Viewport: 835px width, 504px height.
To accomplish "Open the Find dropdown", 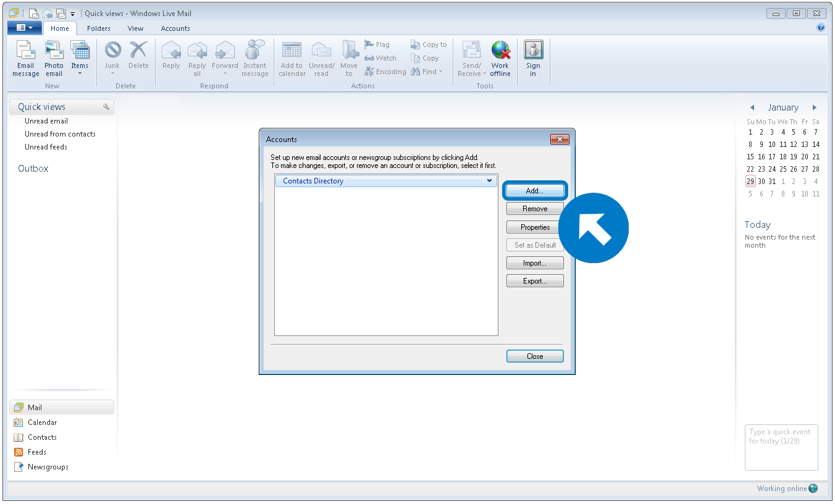I will pos(427,72).
